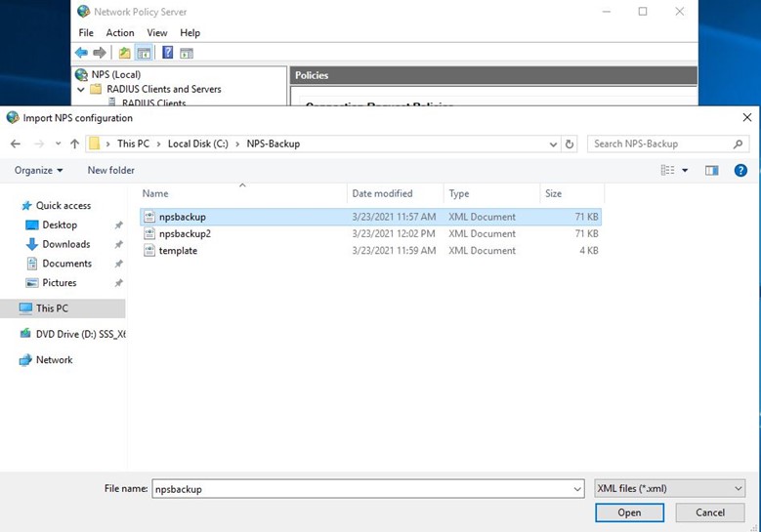Change the file view layout icon
The image size is (761, 532).
(x=668, y=170)
